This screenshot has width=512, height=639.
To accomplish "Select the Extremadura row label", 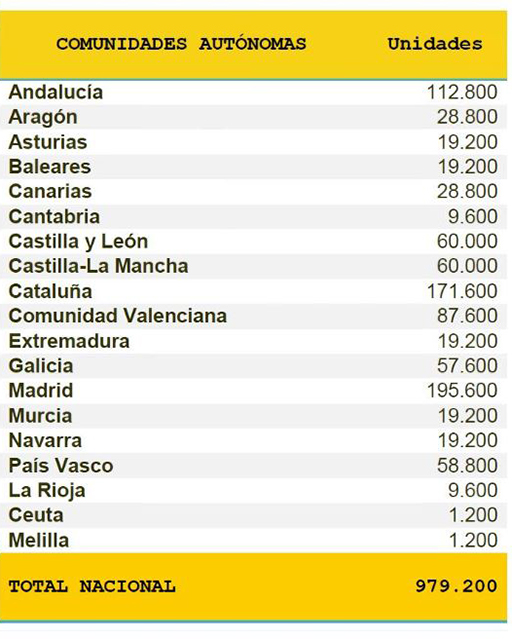I will [x=69, y=342].
